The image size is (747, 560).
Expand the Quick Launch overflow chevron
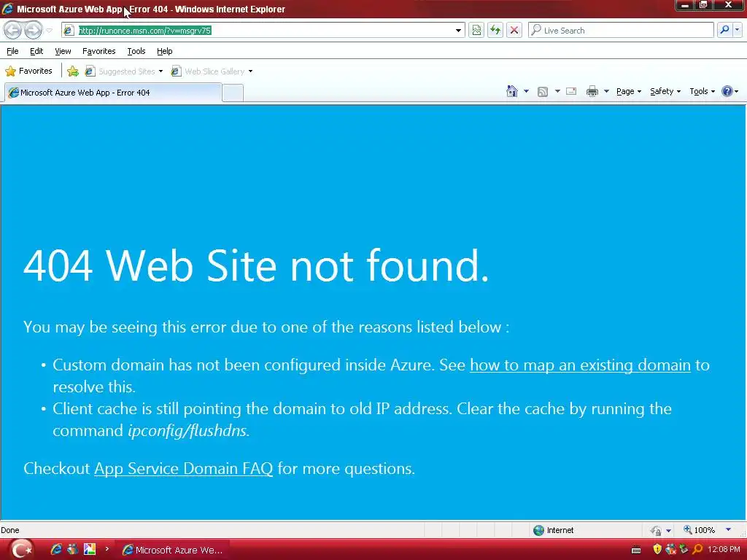[x=107, y=549]
